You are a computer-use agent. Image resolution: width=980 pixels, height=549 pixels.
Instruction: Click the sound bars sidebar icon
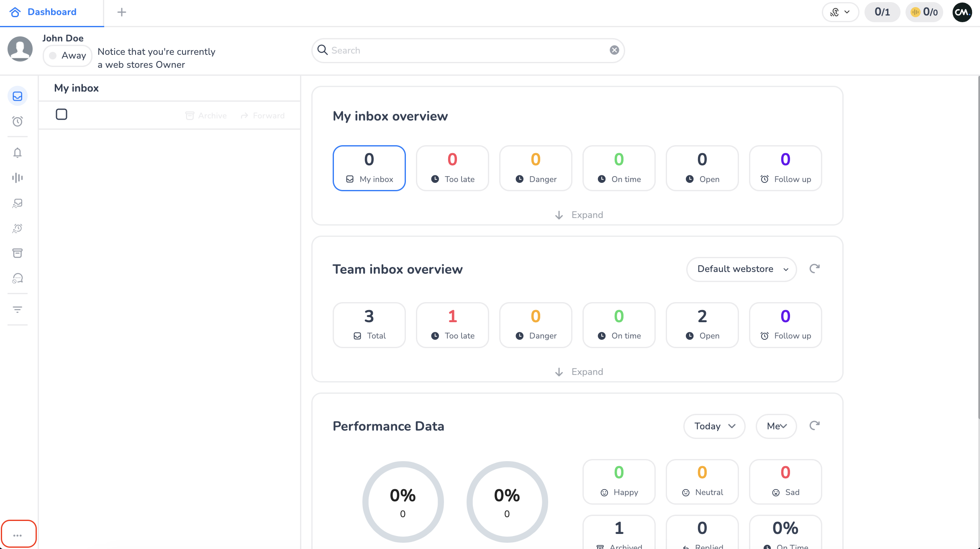tap(18, 178)
